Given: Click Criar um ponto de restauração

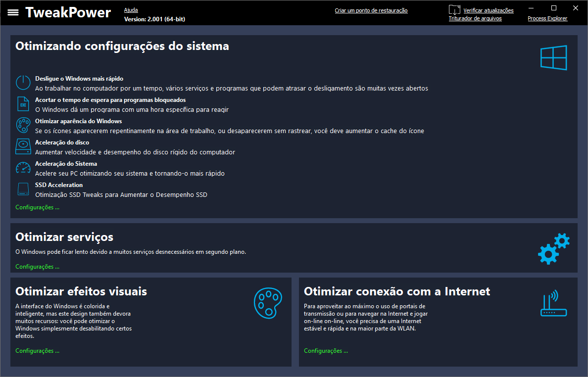Looking at the screenshot, I should tap(371, 10).
